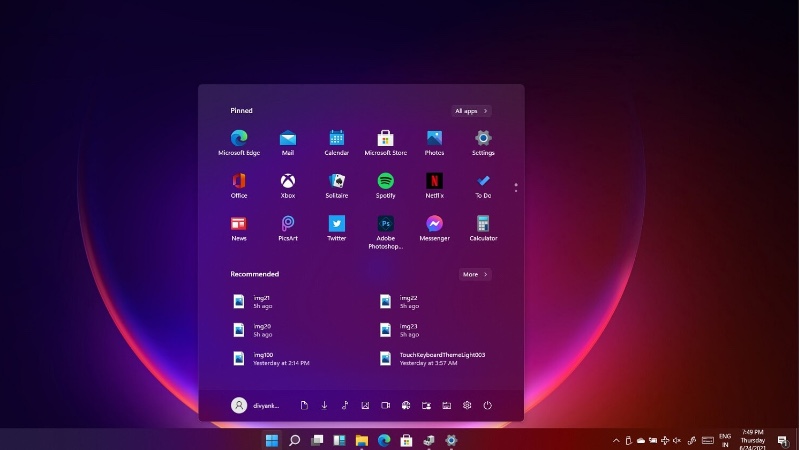The image size is (799, 450).
Task: Launch the Spotify pinned app
Action: click(386, 182)
